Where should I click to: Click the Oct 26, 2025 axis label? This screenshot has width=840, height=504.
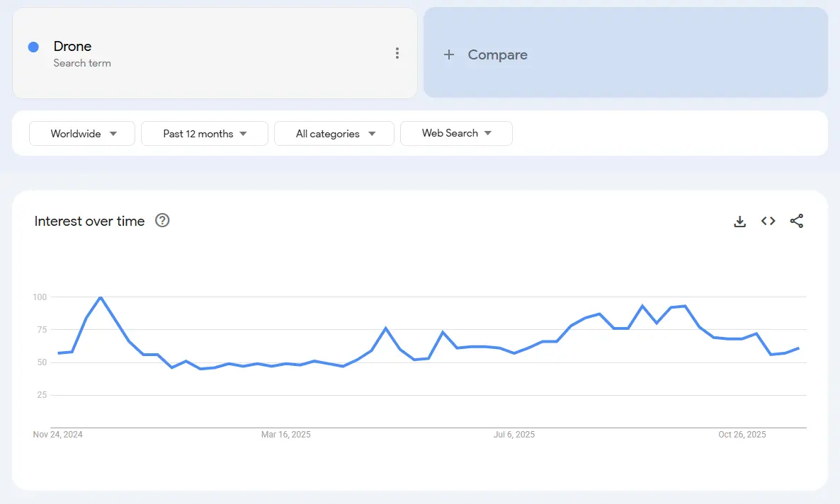742,434
